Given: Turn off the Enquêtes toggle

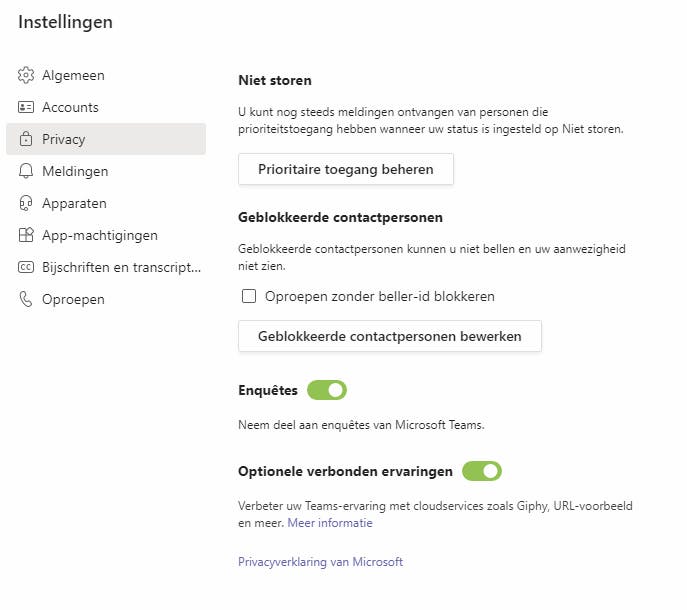Looking at the screenshot, I should [x=327, y=390].
